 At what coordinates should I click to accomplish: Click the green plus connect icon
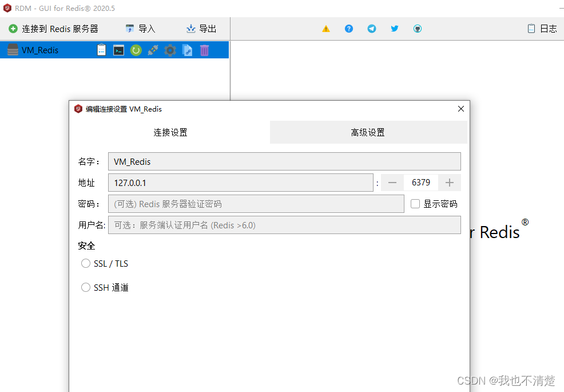pos(13,29)
